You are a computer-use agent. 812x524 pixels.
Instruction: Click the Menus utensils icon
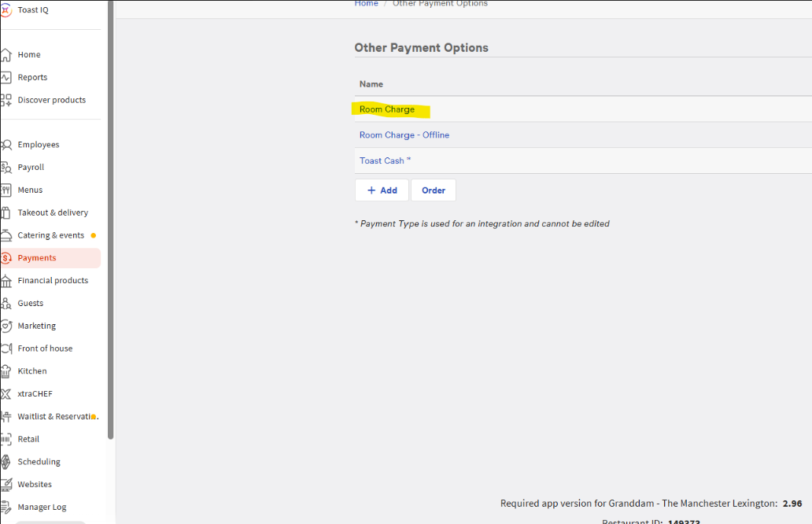tap(6, 190)
